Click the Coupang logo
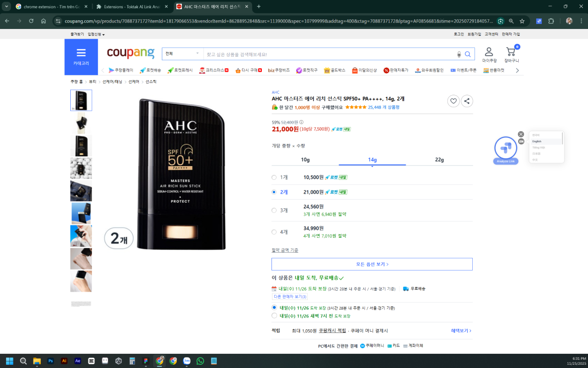Screen dimensions: 588x368 point(130,52)
